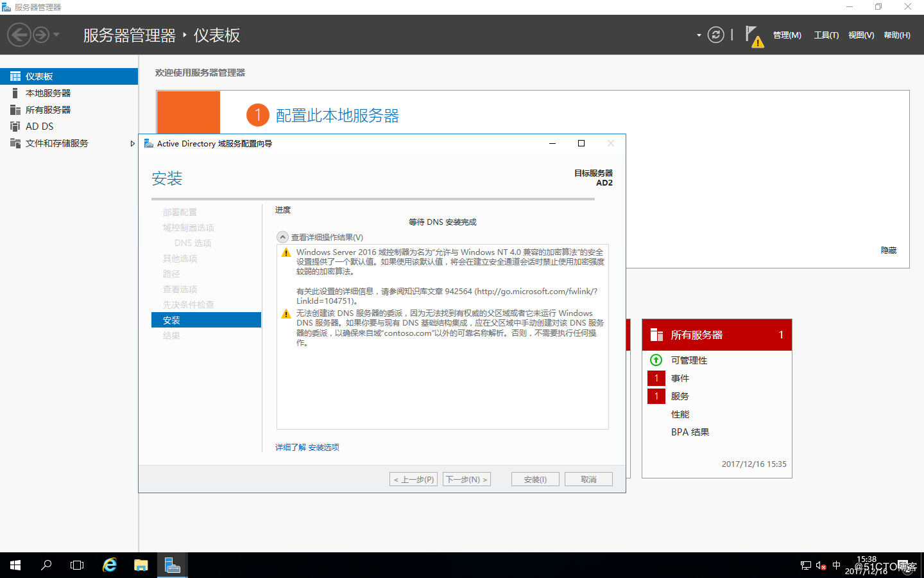This screenshot has width=924, height=578.
Task: Open the notifications flag with warning
Action: [754, 37]
